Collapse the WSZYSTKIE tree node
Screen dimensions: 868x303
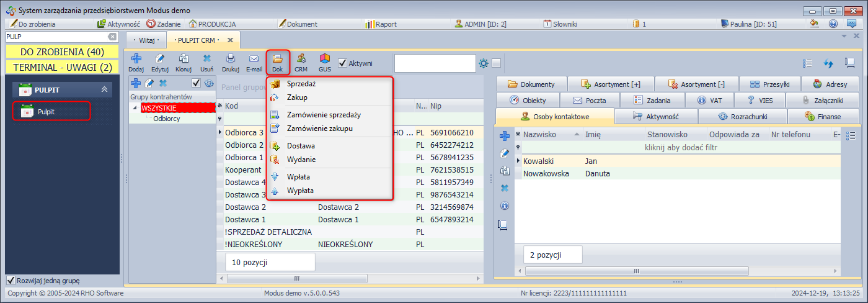pos(136,109)
